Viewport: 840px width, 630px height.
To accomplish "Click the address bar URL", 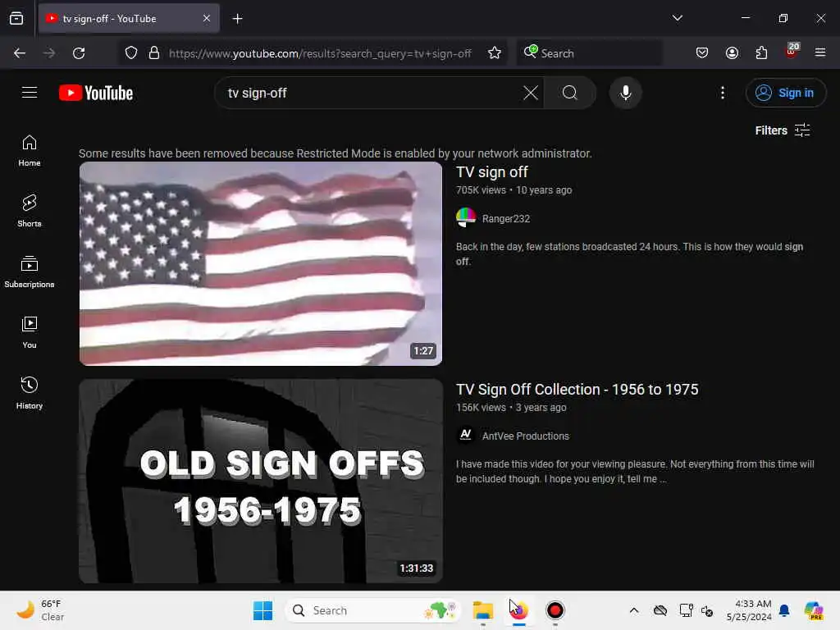I will (x=320, y=53).
